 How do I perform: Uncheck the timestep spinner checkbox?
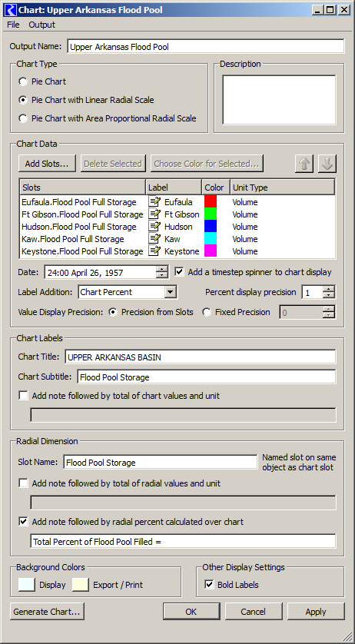click(x=180, y=272)
